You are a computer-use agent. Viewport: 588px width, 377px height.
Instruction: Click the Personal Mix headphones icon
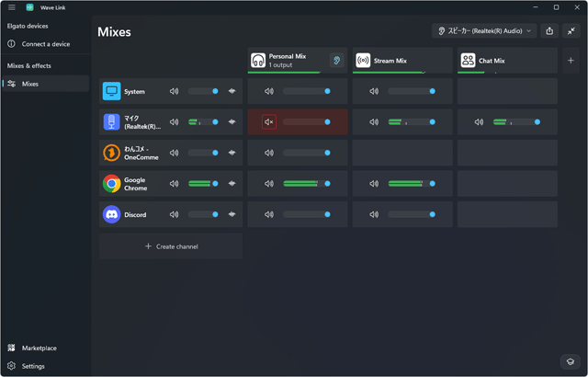coord(258,61)
